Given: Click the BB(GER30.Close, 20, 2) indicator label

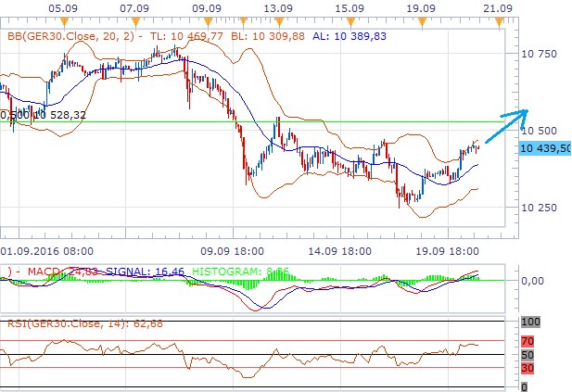Looking at the screenshot, I should coord(69,36).
